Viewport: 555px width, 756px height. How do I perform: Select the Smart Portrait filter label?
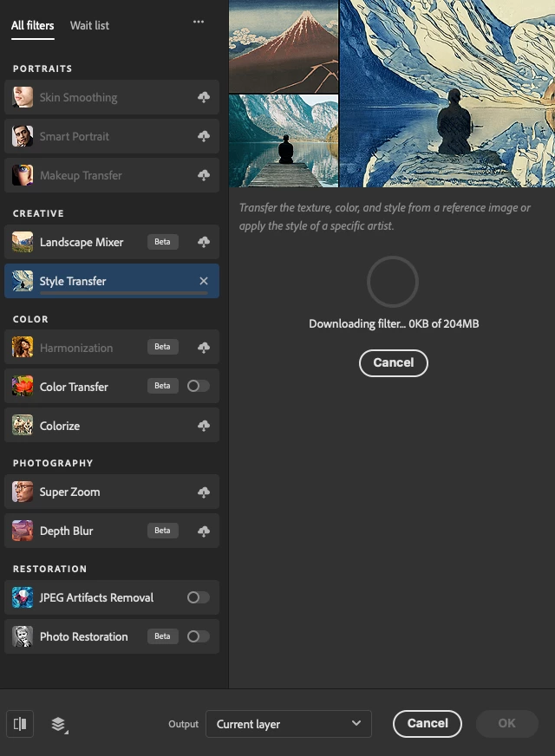[x=75, y=136]
